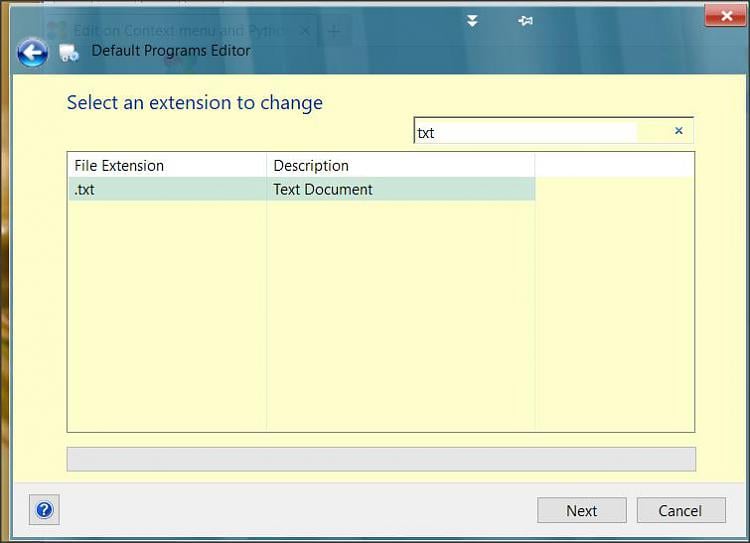Click the Cancel button
This screenshot has width=750, height=543.
click(680, 510)
